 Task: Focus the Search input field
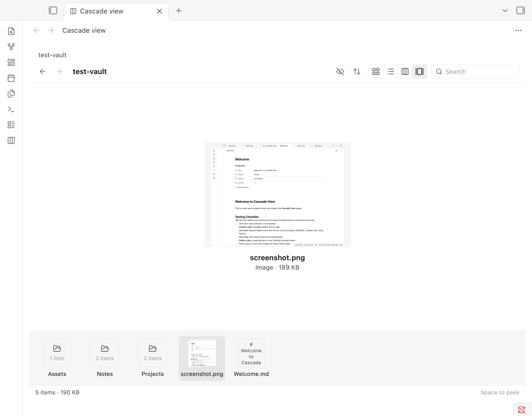click(x=475, y=71)
